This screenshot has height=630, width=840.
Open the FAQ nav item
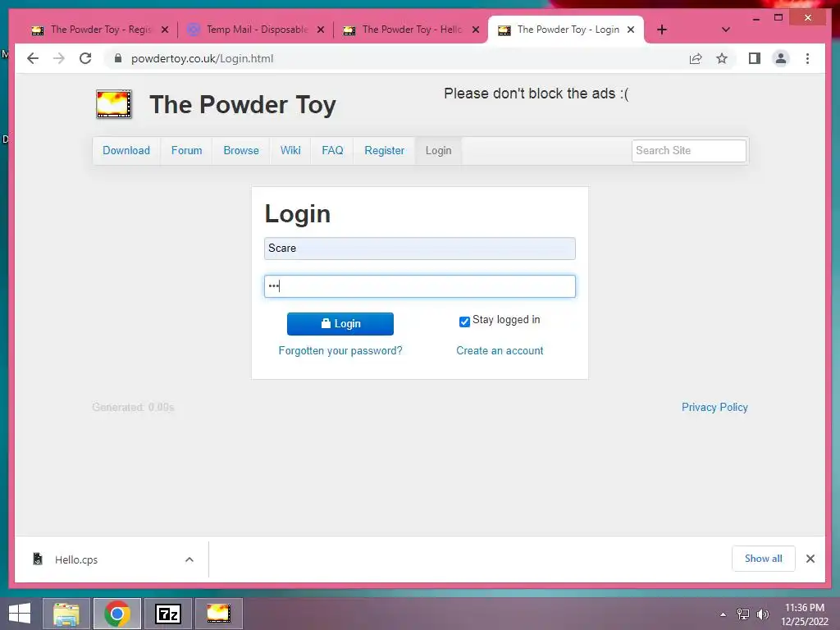[332, 151]
